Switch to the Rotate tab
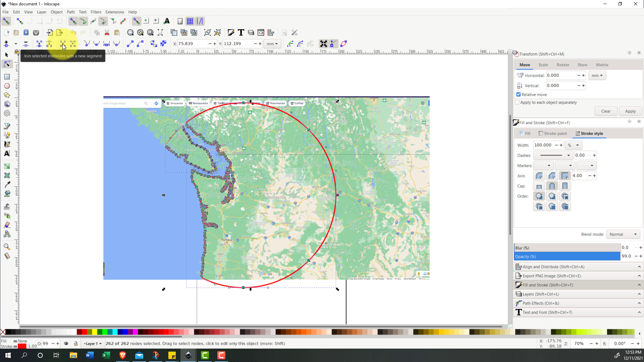Image resolution: width=644 pixels, height=362 pixels. pos(562,65)
